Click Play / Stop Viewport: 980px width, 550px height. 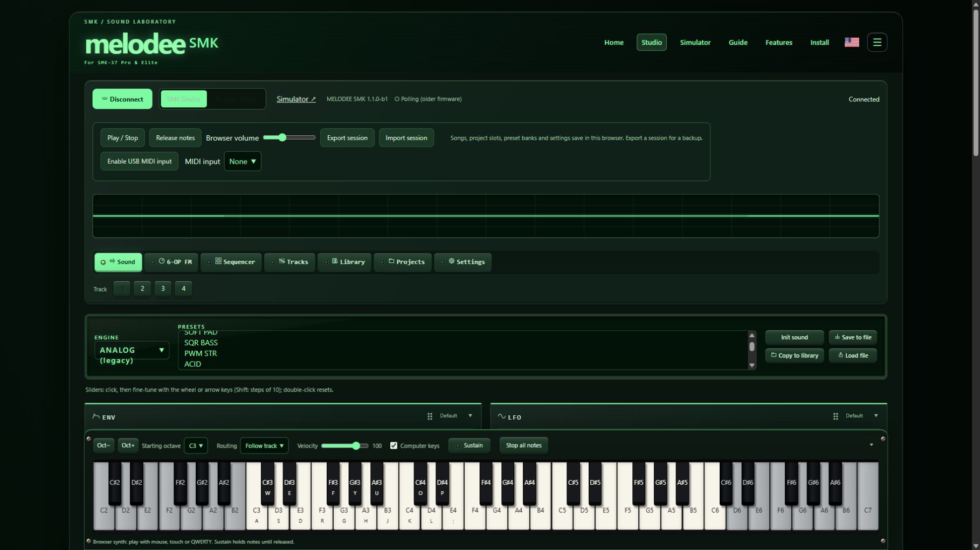click(122, 138)
